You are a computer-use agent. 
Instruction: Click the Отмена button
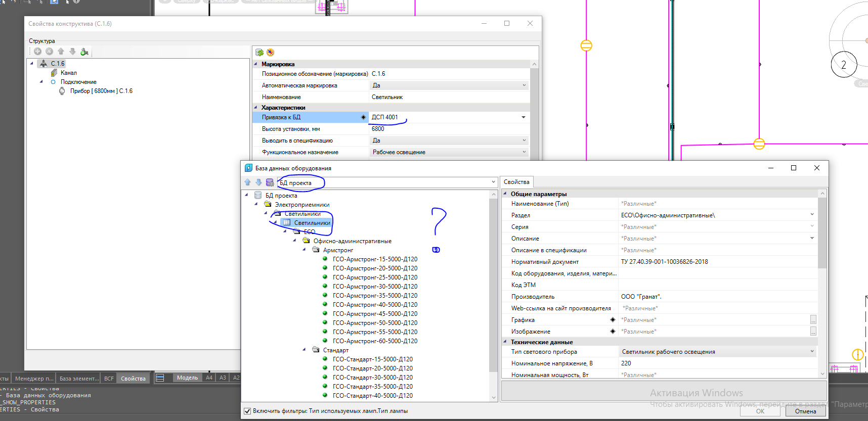[805, 411]
